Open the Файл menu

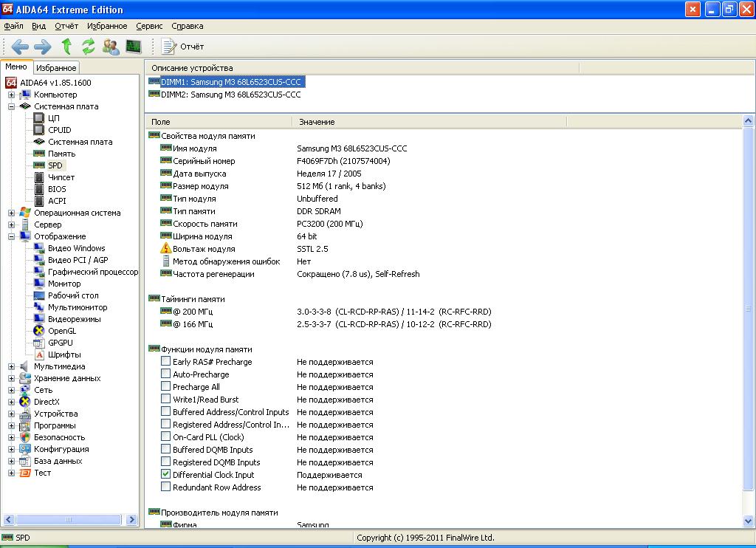point(13,26)
